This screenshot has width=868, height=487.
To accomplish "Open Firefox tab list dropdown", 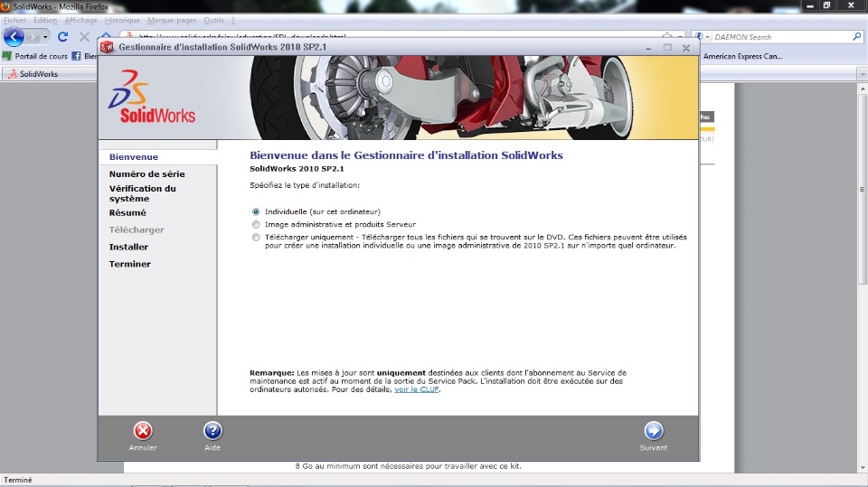I will [x=862, y=73].
